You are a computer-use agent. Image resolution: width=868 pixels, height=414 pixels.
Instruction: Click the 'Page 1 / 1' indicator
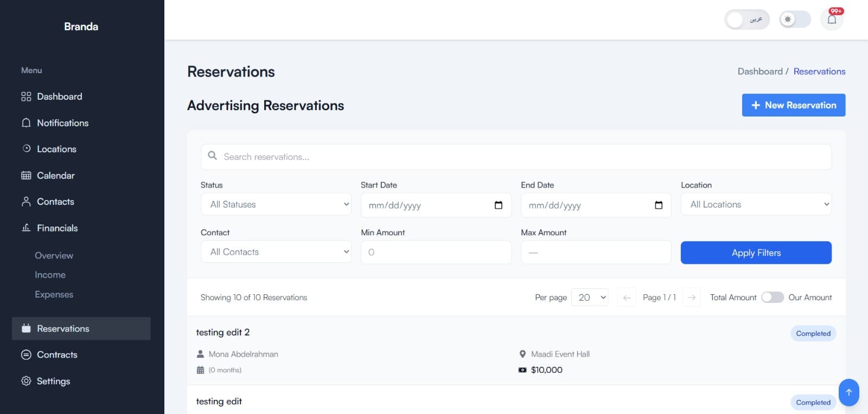click(659, 297)
